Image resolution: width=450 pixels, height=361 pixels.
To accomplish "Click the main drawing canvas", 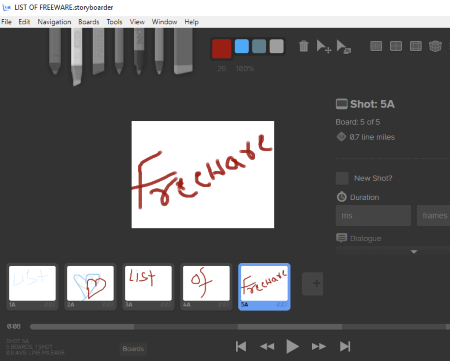I will click(x=203, y=174).
